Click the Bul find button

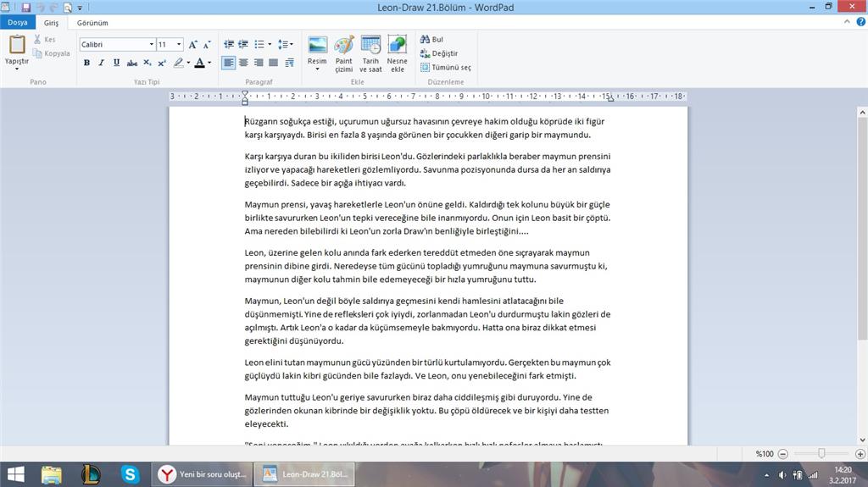point(431,39)
